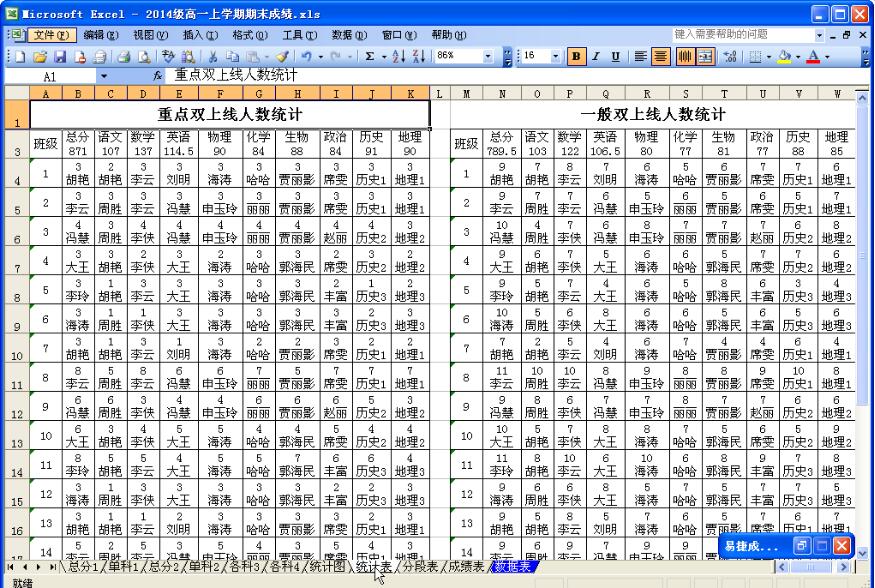875x588 pixels.
Task: Toggle Center alignment
Action: (x=661, y=56)
